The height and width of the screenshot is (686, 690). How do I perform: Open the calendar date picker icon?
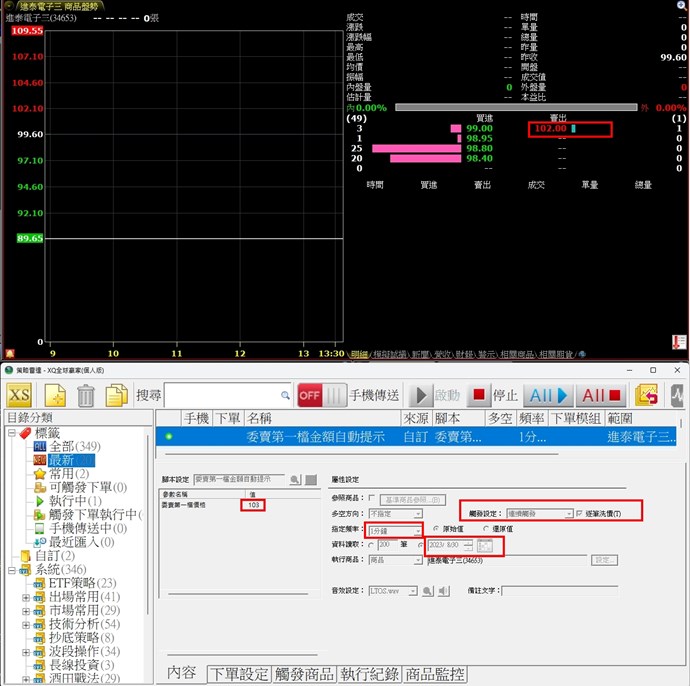[x=485, y=545]
